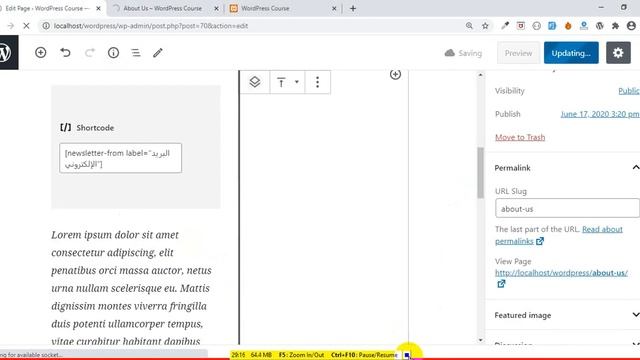
Task: Click the sidebar scrollbar thumb
Action: click(480, 173)
